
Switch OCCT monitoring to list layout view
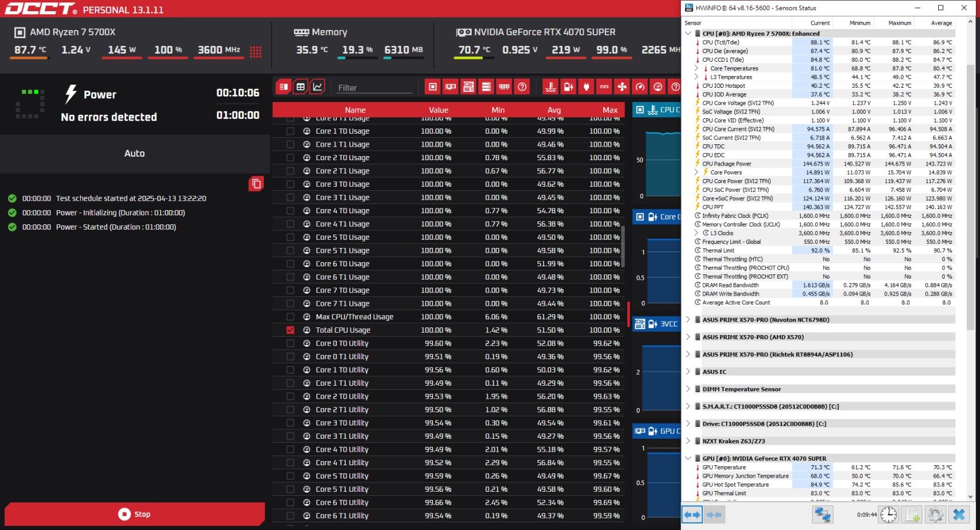(284, 87)
